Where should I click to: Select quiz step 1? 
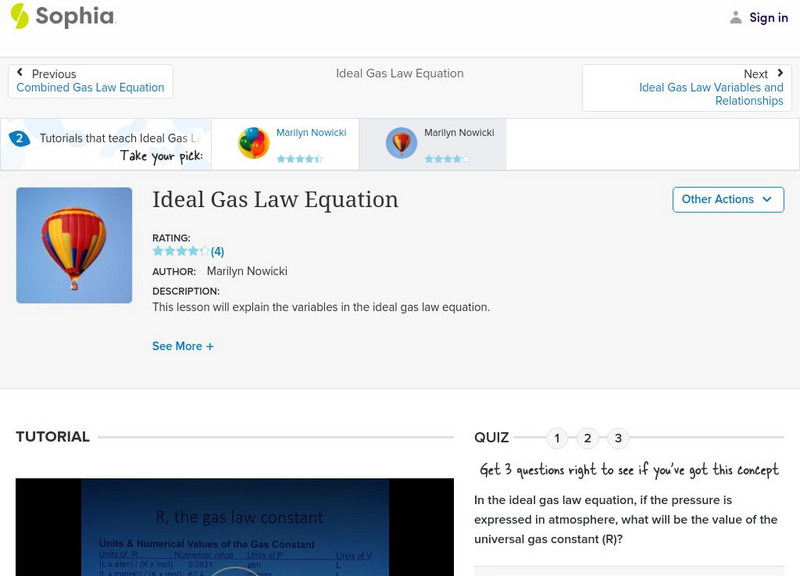(555, 437)
